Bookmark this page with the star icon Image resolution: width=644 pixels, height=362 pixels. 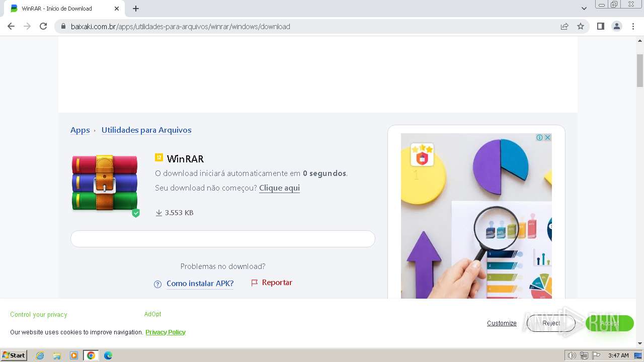[x=581, y=27]
